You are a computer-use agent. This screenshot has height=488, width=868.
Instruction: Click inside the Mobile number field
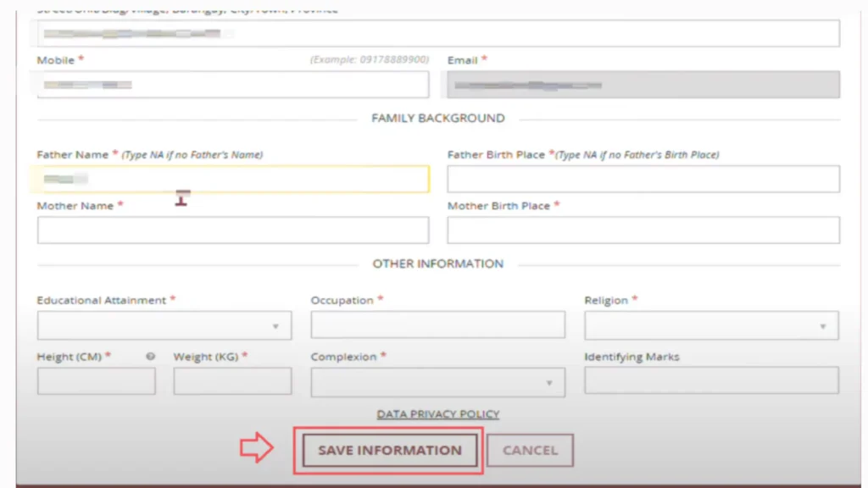coord(233,84)
